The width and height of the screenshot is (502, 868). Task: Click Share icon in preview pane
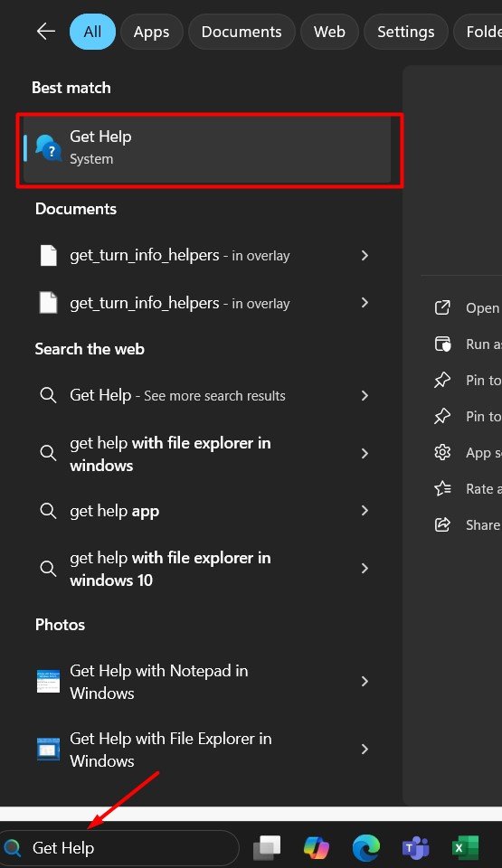(x=442, y=524)
